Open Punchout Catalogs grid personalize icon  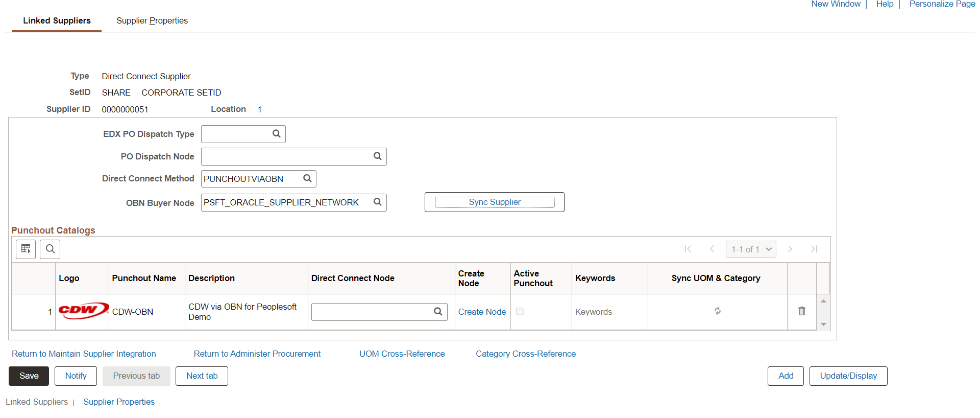tap(26, 249)
